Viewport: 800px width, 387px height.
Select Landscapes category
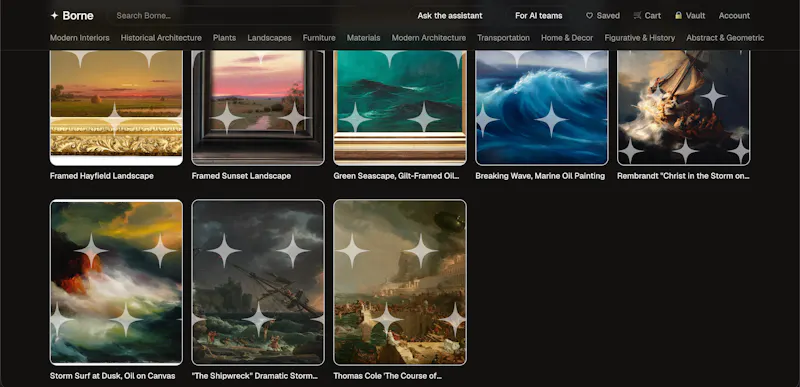pyautogui.click(x=269, y=38)
